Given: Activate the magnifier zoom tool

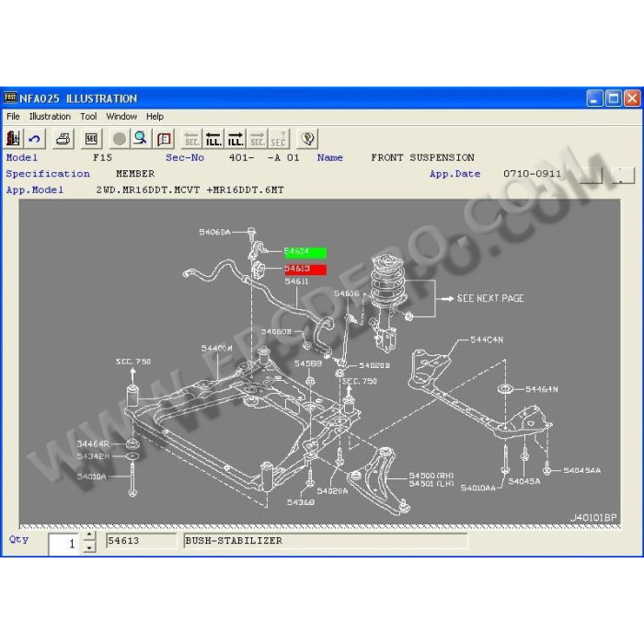Looking at the screenshot, I should pyautogui.click(x=141, y=139).
